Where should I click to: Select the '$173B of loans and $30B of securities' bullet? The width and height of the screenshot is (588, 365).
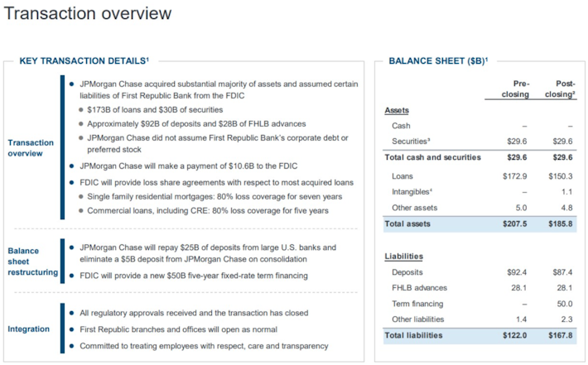[x=155, y=110]
